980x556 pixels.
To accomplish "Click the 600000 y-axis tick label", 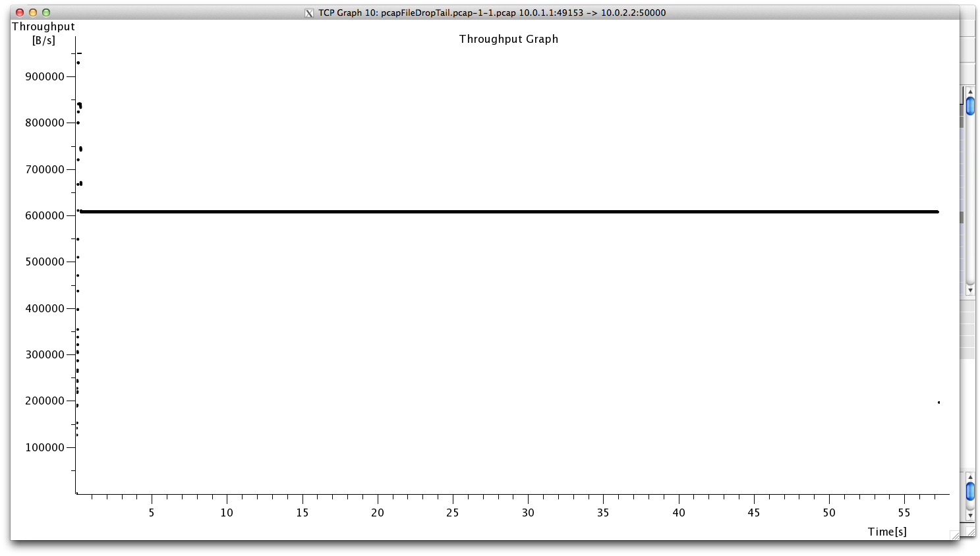I will point(45,215).
